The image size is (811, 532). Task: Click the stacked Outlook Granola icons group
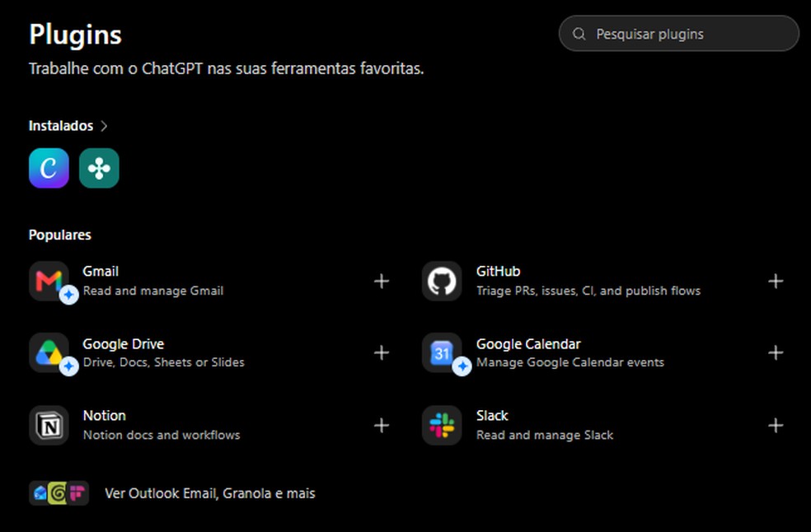(x=59, y=492)
